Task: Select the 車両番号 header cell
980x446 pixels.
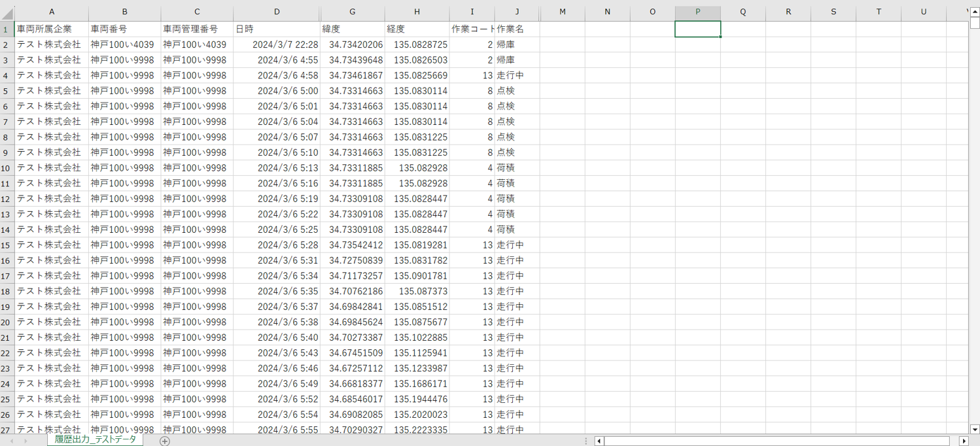Action: point(125,29)
